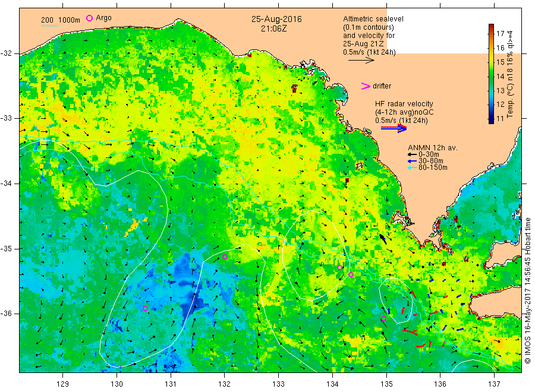535x392 pixels.
Task: Click the cyan line under the 200 label
Action: click(x=49, y=25)
